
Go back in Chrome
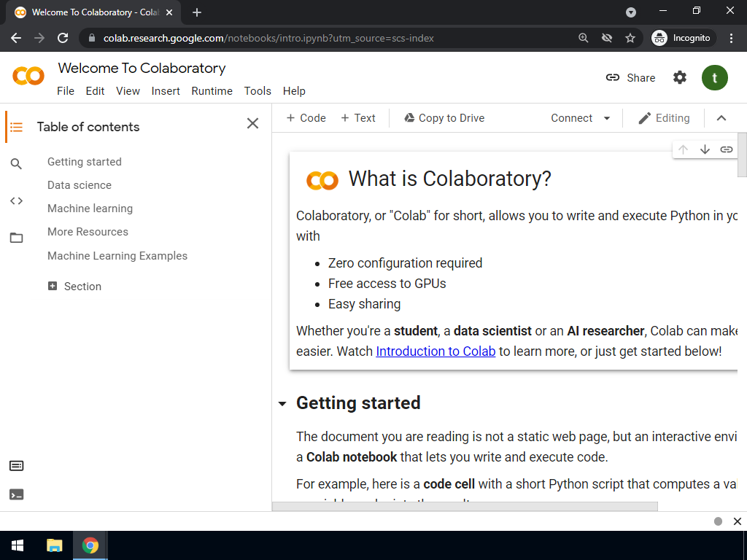tap(16, 38)
